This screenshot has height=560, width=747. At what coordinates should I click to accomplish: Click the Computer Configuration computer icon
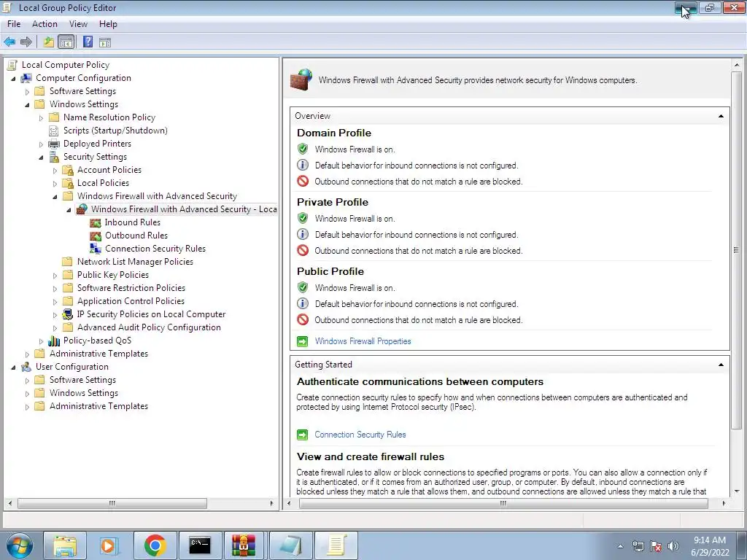click(26, 78)
